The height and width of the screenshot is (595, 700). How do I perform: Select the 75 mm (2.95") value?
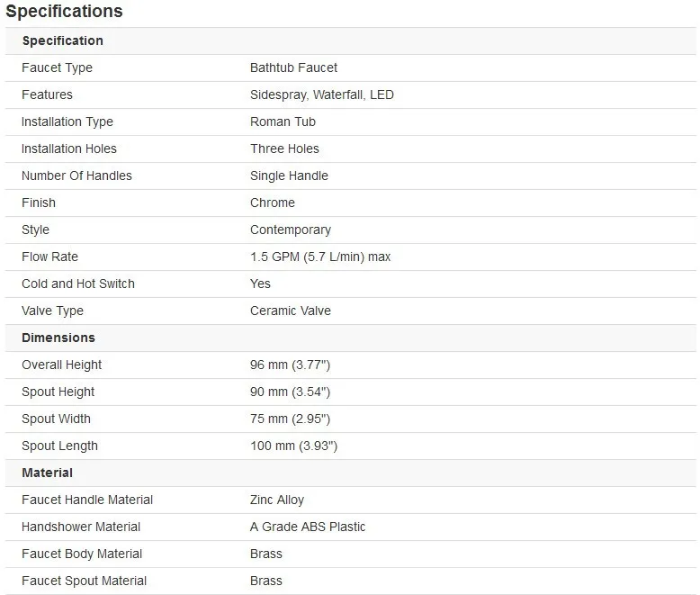click(x=291, y=419)
